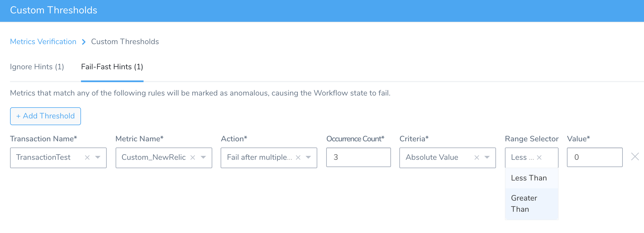The width and height of the screenshot is (644, 233).
Task: Clear the Custom_NewRelic metric selection X icon
Action: pos(192,158)
